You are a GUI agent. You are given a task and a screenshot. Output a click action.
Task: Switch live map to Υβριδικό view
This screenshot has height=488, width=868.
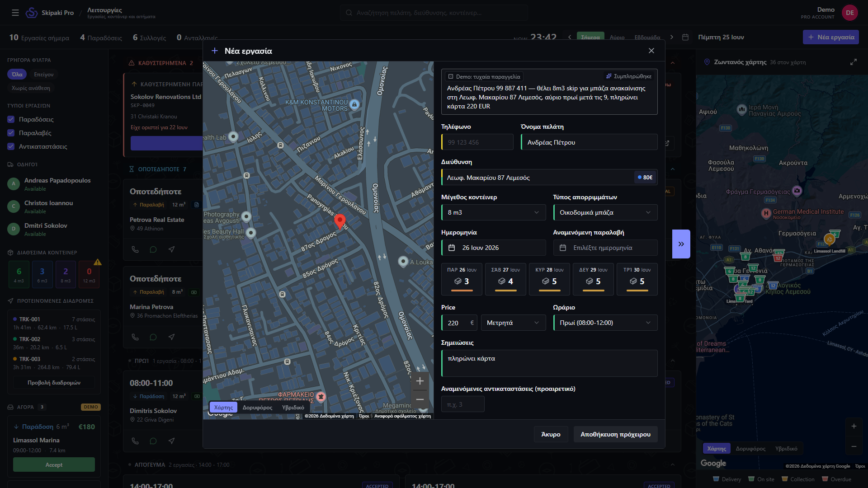[x=786, y=448]
